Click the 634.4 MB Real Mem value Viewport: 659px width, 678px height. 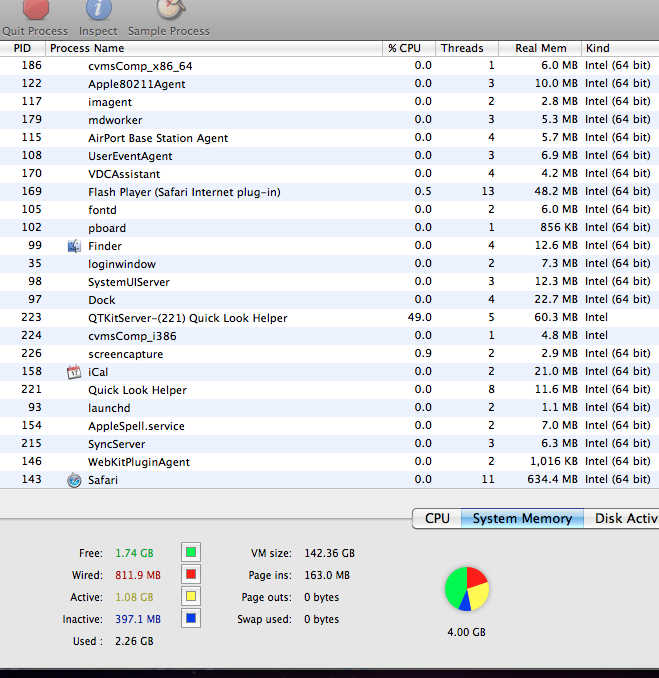pos(552,480)
